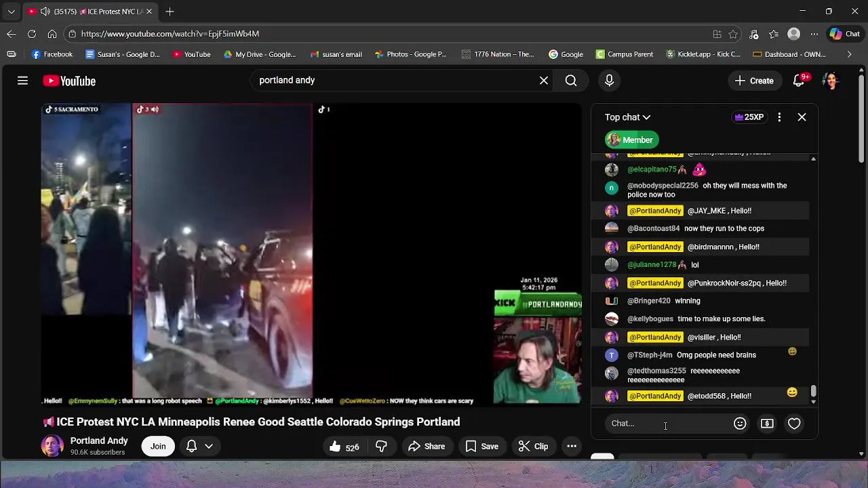Image resolution: width=868 pixels, height=488 pixels.
Task: Expand the tab actions dropdown arrow
Action: (11, 12)
